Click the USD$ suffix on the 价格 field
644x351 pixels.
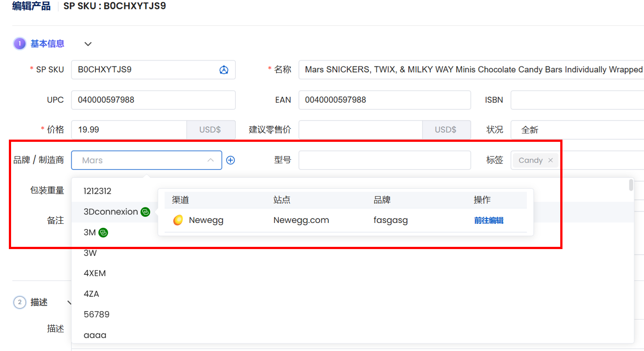(211, 130)
